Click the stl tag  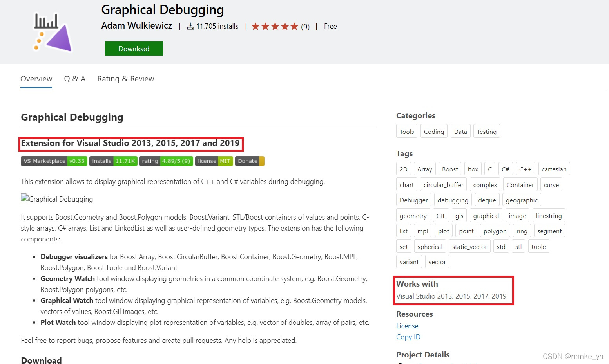[x=518, y=247]
